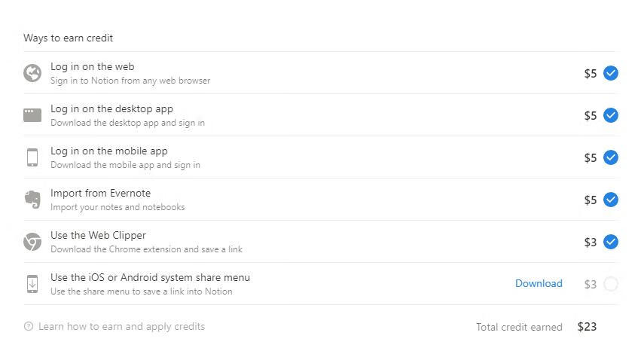Select the Log in on the desktop app row

coord(321,115)
